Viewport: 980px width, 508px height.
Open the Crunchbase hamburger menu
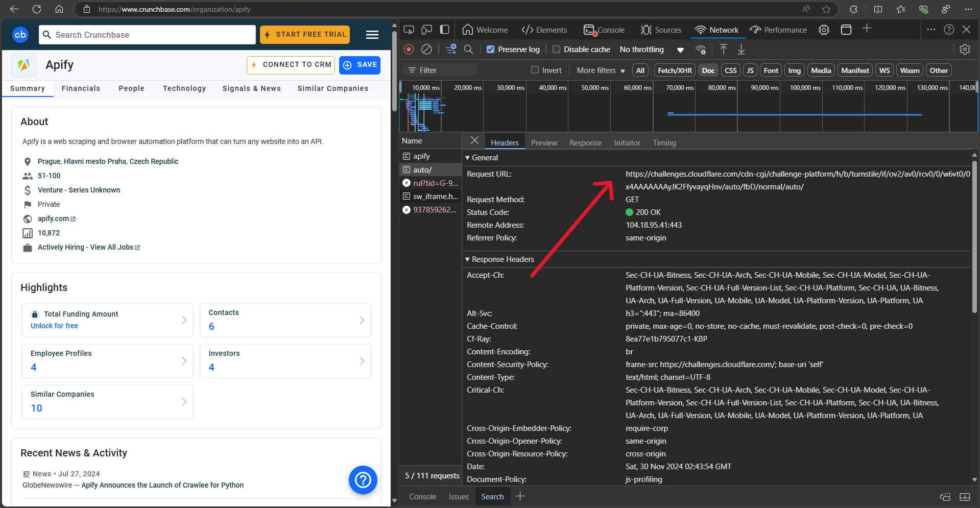(372, 35)
